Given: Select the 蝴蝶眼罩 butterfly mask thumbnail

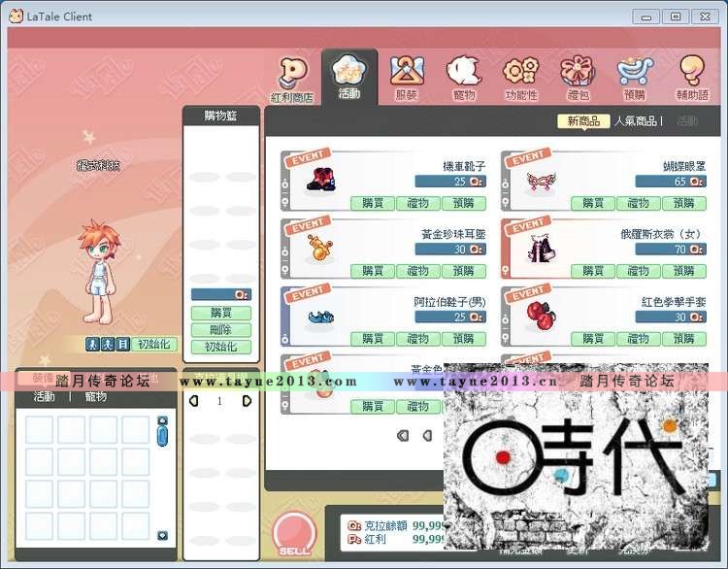Looking at the screenshot, I should (x=541, y=182).
